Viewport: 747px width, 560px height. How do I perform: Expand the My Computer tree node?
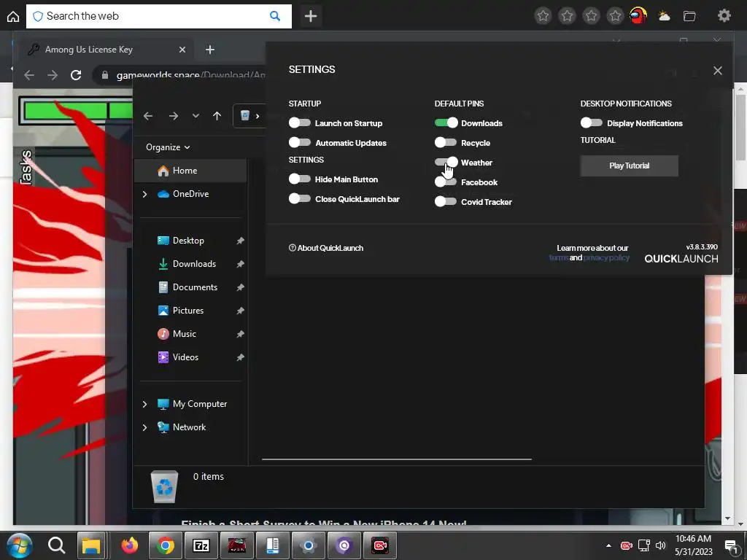click(145, 404)
